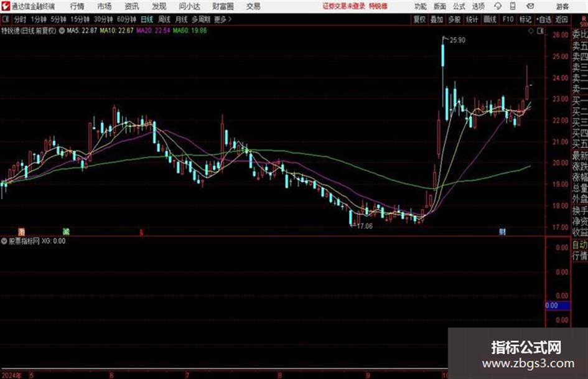Click the customer service headset icon
588x379 pixels.
click(x=498, y=6)
